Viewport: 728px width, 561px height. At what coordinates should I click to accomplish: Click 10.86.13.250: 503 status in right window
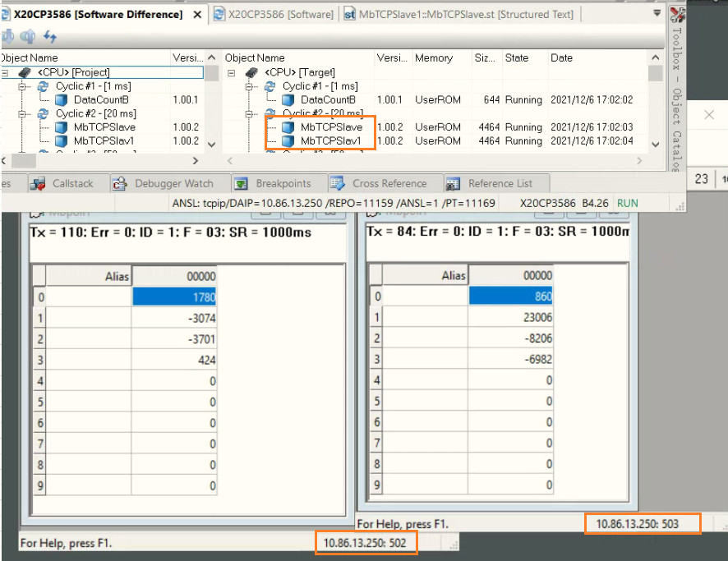click(x=638, y=524)
